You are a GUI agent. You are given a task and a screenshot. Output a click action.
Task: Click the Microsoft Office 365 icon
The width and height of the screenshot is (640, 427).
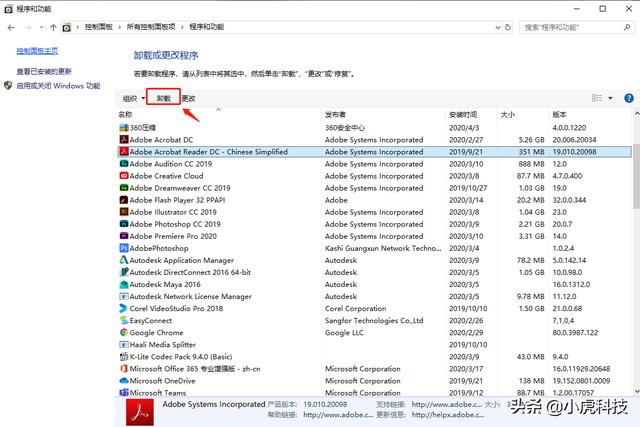[124, 369]
